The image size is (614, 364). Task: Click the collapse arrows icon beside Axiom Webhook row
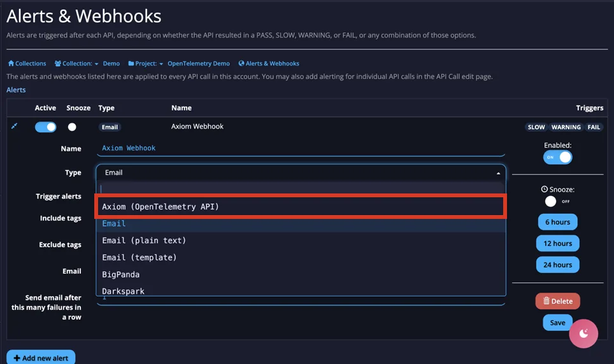14,126
